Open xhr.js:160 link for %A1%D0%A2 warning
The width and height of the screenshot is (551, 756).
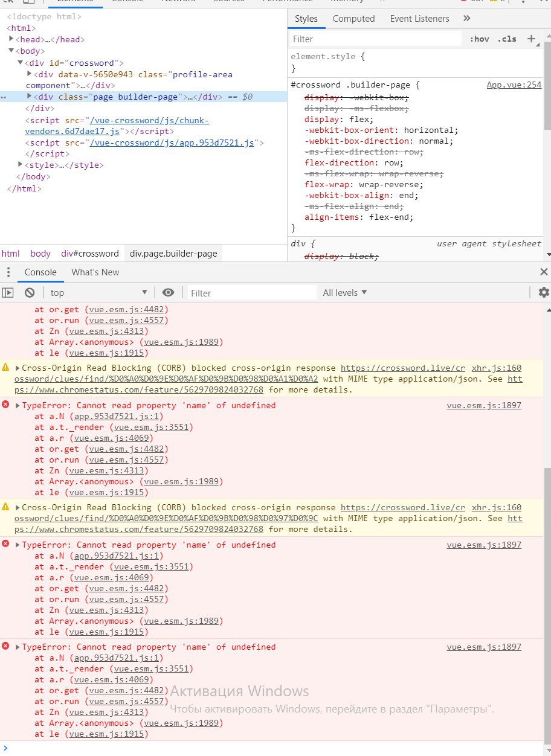click(x=496, y=368)
